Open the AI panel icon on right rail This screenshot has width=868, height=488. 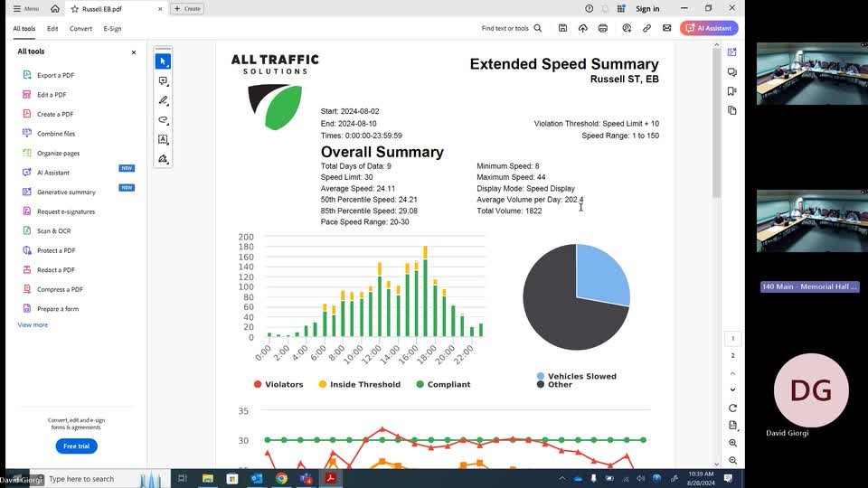click(732, 52)
